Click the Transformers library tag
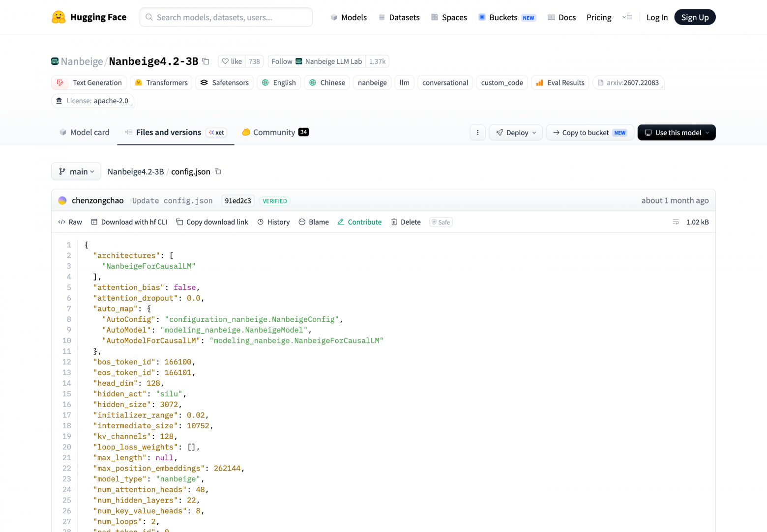The image size is (767, 532). click(161, 83)
